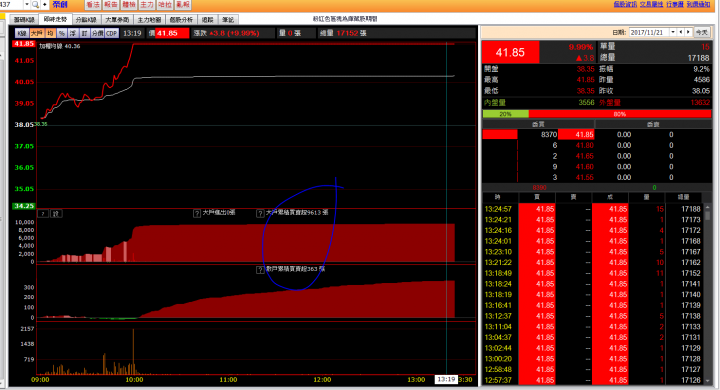
Task: Click the 20% green inner volume bar
Action: tap(506, 113)
